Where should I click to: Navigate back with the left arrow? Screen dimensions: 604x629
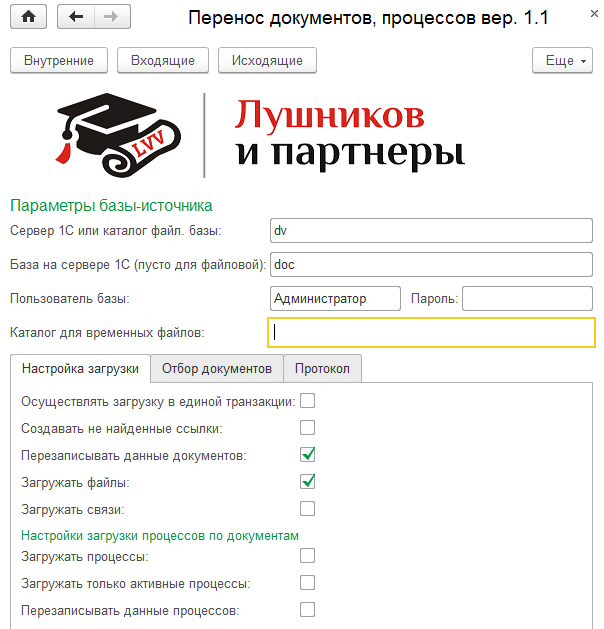(76, 17)
